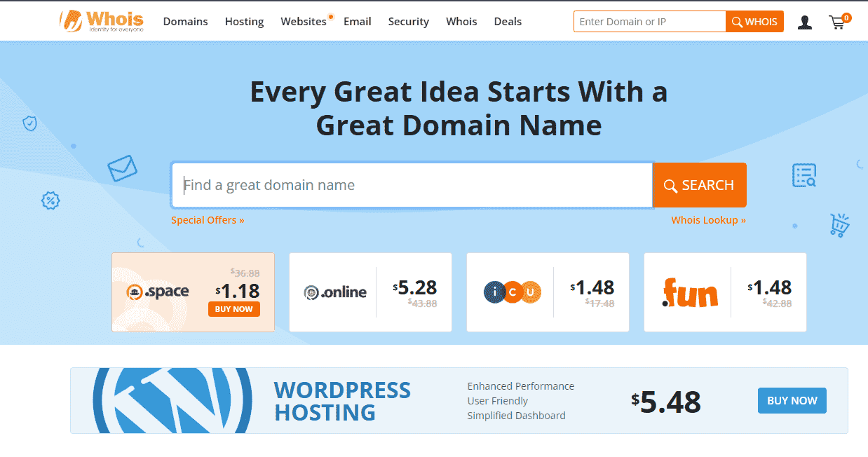Viewport: 868px width, 457px height.
Task: Click the $1.18 .space price
Action: [x=238, y=290]
